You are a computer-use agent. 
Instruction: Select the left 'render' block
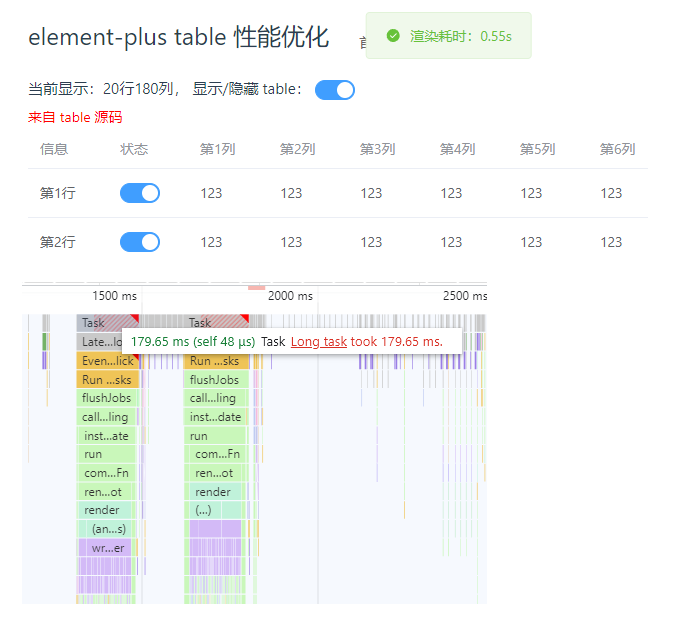[104, 510]
